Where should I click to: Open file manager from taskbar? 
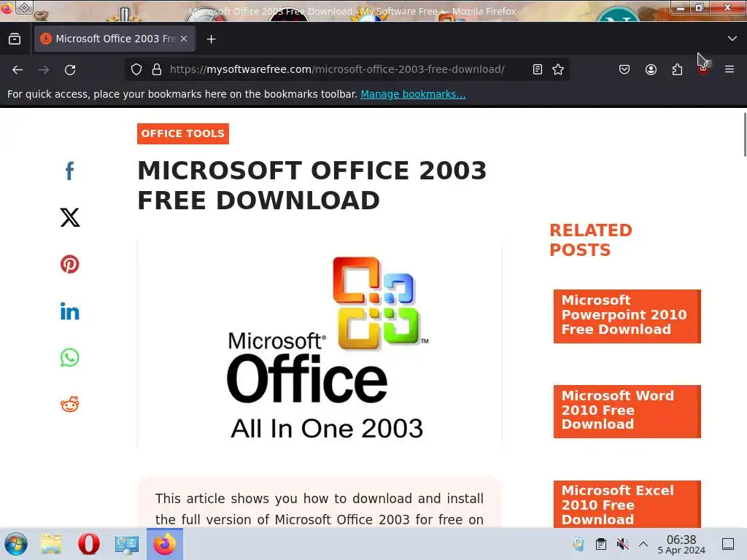(51, 544)
